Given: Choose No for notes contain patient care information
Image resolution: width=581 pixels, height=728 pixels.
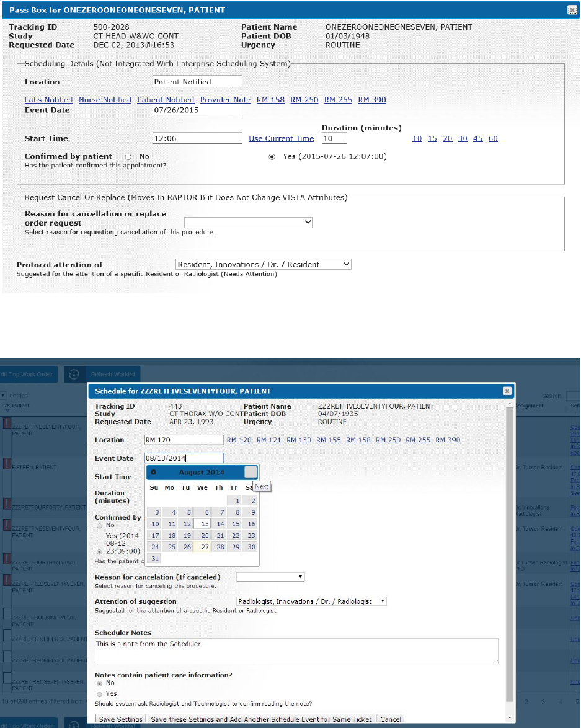Looking at the screenshot, I should [99, 684].
